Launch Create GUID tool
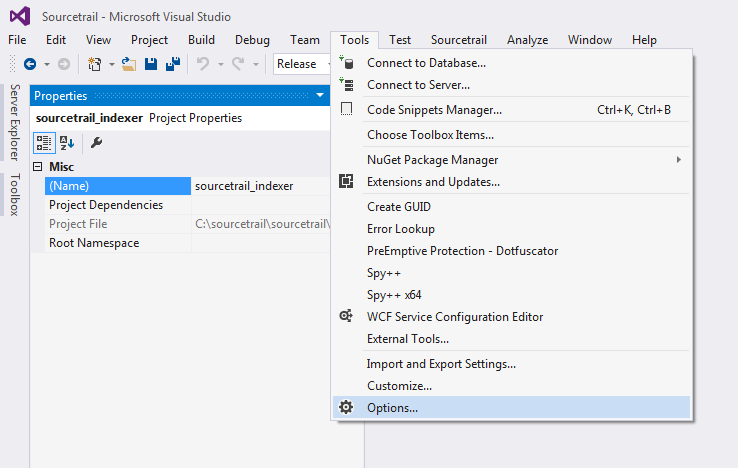 (x=511, y=207)
